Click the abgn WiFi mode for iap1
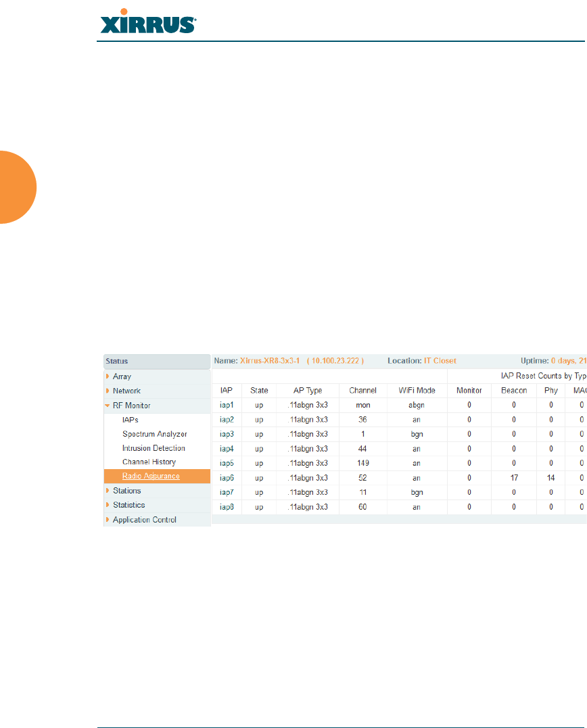Image resolution: width=587 pixels, height=728 pixels. click(417, 406)
